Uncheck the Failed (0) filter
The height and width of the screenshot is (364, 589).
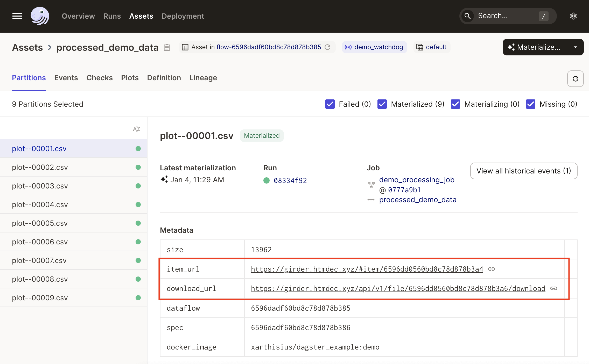click(330, 104)
